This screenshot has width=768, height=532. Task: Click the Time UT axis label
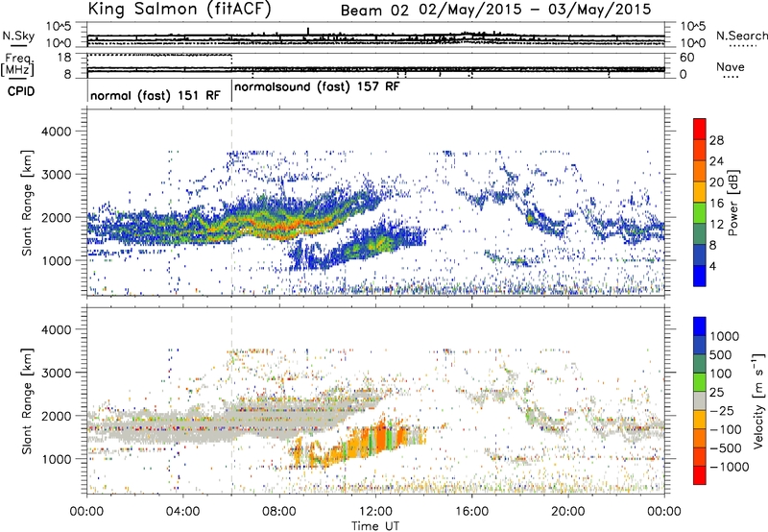(375, 525)
